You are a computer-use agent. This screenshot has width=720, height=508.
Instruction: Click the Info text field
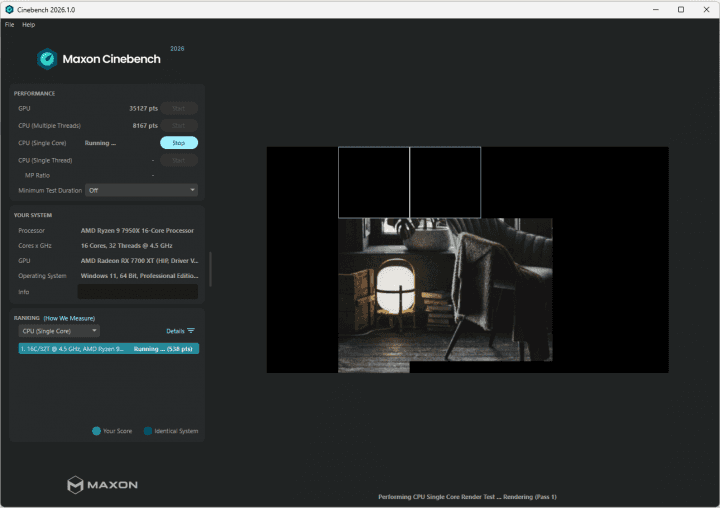tap(138, 292)
